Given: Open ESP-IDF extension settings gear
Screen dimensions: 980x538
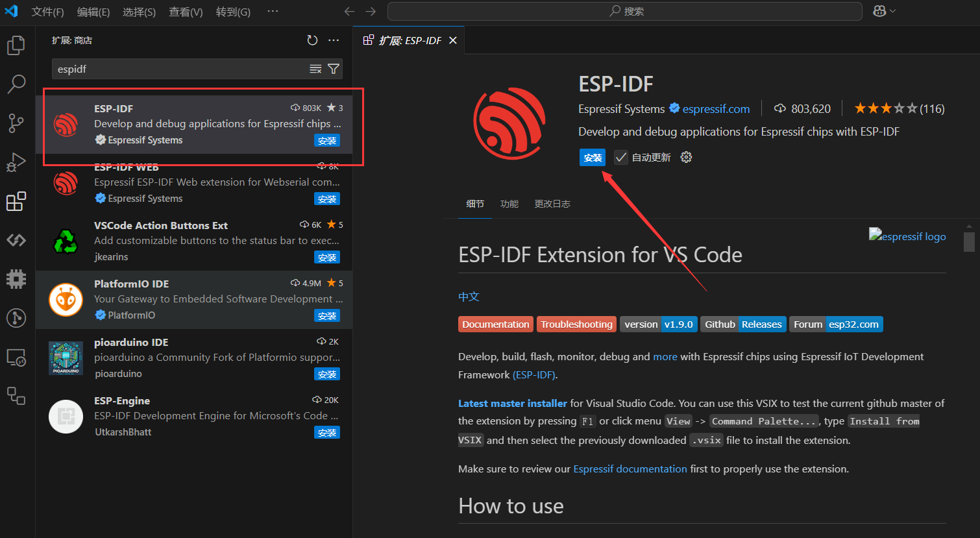Looking at the screenshot, I should tap(686, 157).
